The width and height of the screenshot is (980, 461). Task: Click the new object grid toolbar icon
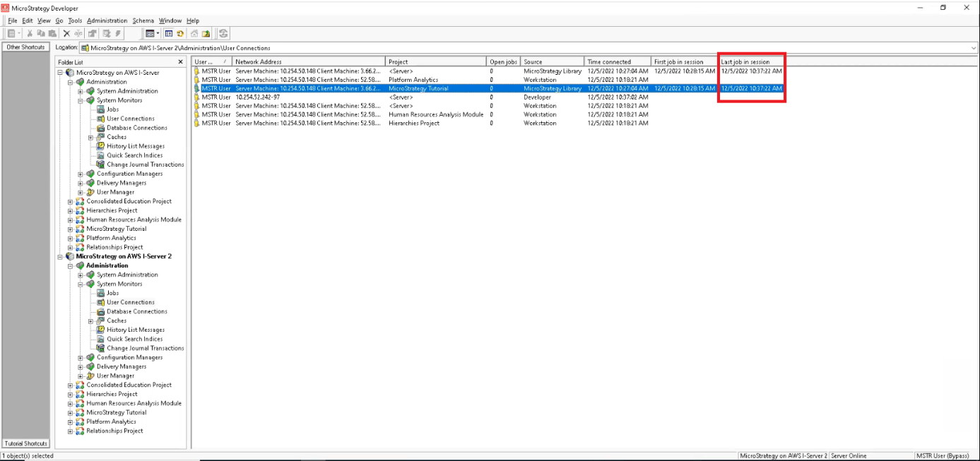(x=11, y=33)
